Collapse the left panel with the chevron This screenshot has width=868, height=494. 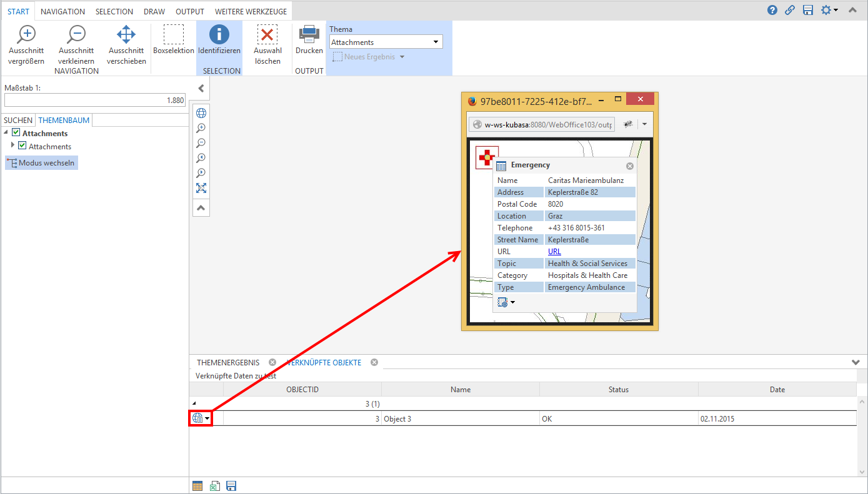click(201, 89)
